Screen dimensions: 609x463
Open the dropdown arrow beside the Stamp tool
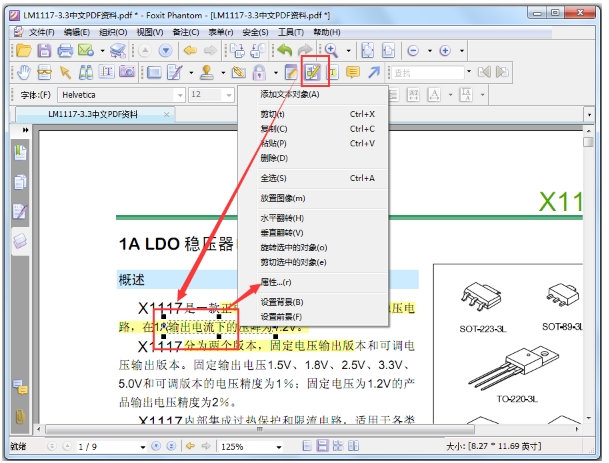click(223, 72)
